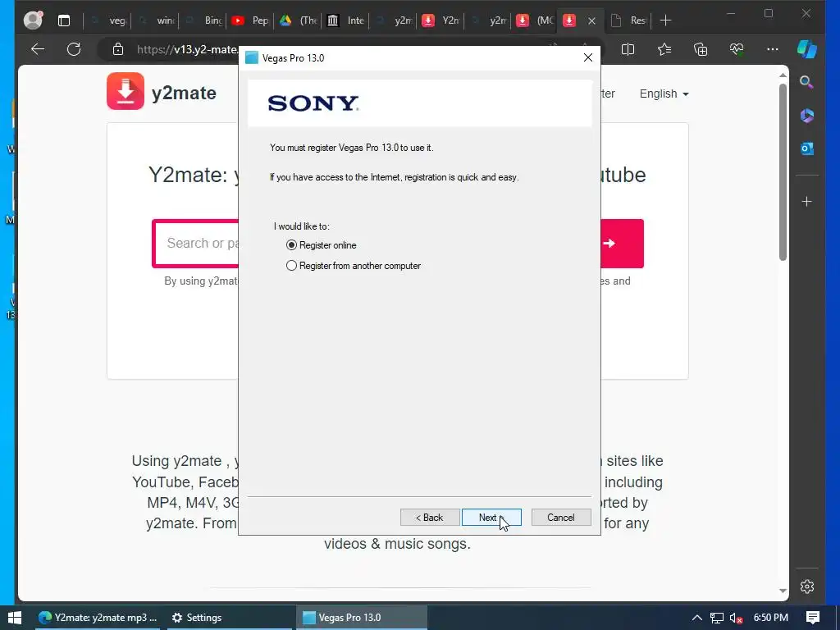View site information lock icon

tap(118, 50)
